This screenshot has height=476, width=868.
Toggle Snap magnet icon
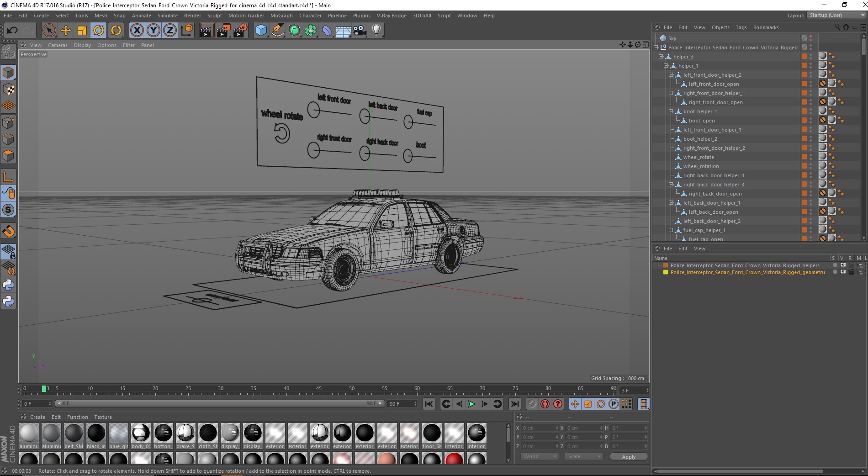tap(8, 231)
